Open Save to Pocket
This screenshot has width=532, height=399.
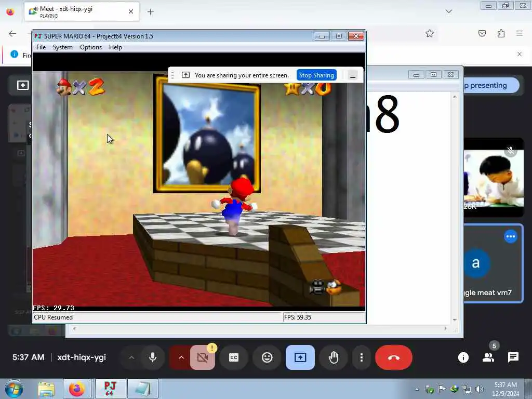tap(482, 33)
